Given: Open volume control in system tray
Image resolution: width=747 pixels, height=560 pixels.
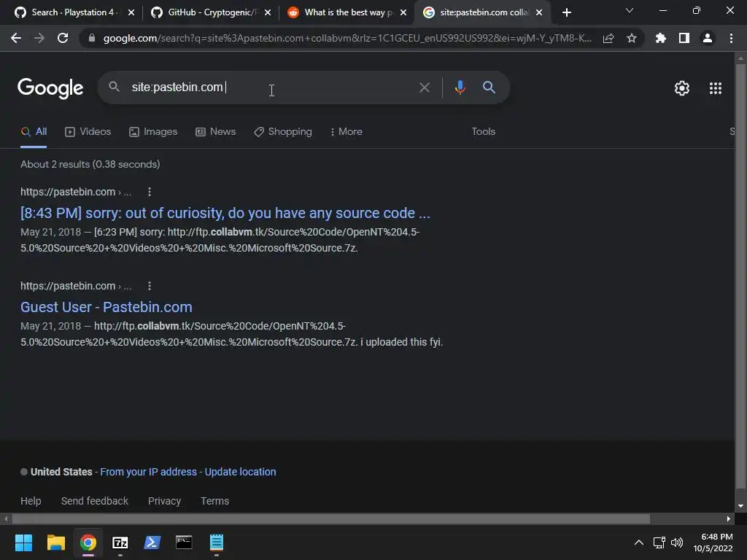Looking at the screenshot, I should coord(676,542).
